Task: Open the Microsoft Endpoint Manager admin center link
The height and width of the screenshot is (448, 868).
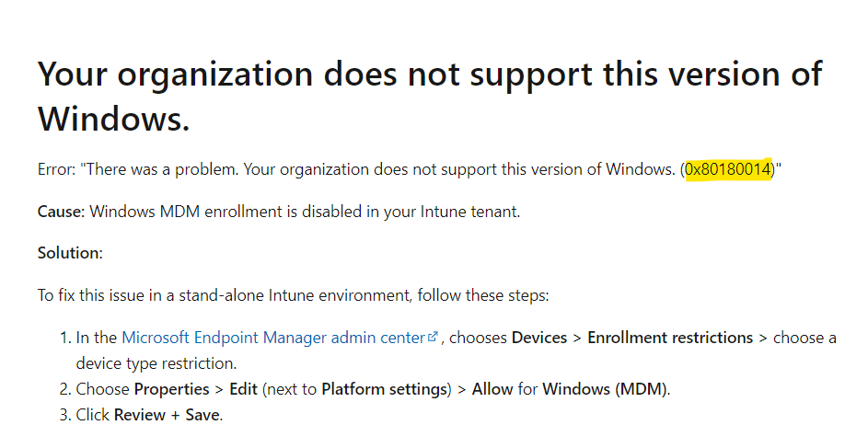Action: [272, 338]
